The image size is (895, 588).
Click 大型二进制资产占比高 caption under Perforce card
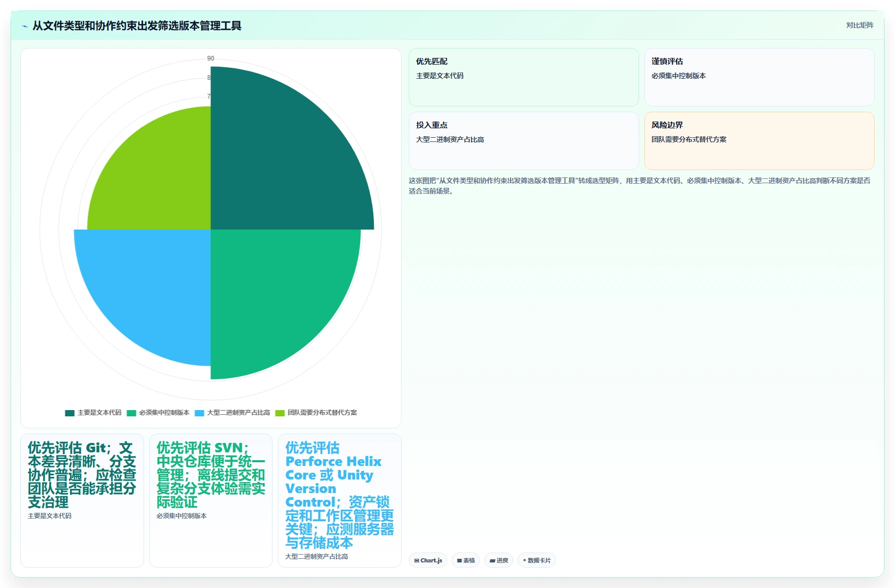pos(316,557)
